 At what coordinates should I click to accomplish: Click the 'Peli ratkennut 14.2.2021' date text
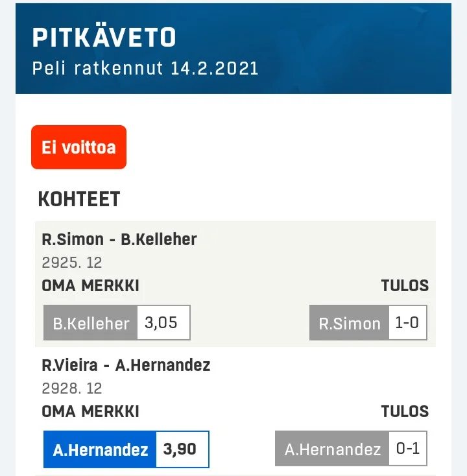click(145, 68)
